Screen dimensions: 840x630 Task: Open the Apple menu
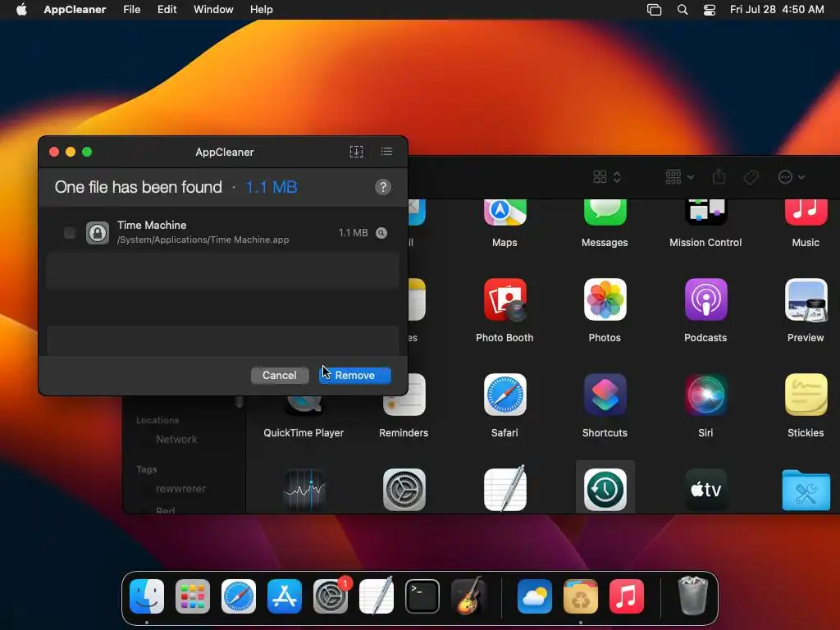(21, 9)
